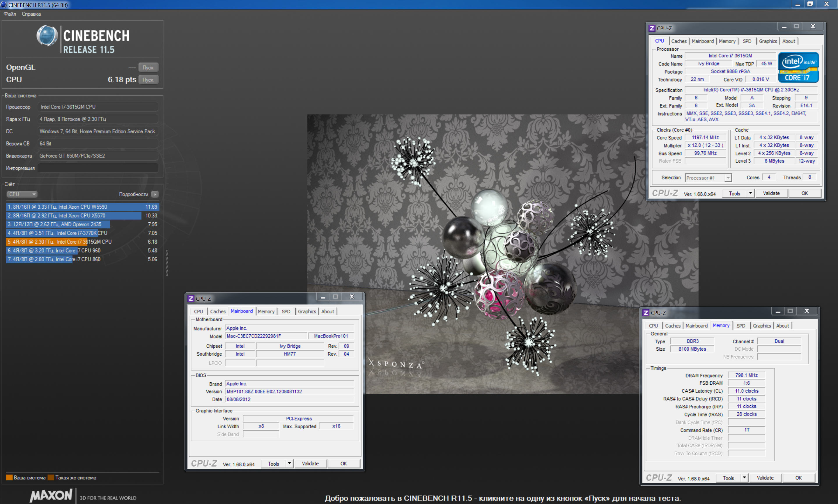The width and height of the screenshot is (838, 504).
Task: Run the CPU test with Пуск
Action: pos(148,80)
